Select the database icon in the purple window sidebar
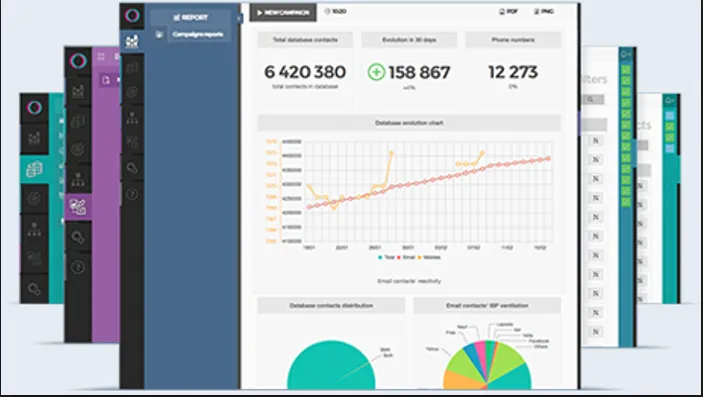The height and width of the screenshot is (397, 703). (x=78, y=121)
